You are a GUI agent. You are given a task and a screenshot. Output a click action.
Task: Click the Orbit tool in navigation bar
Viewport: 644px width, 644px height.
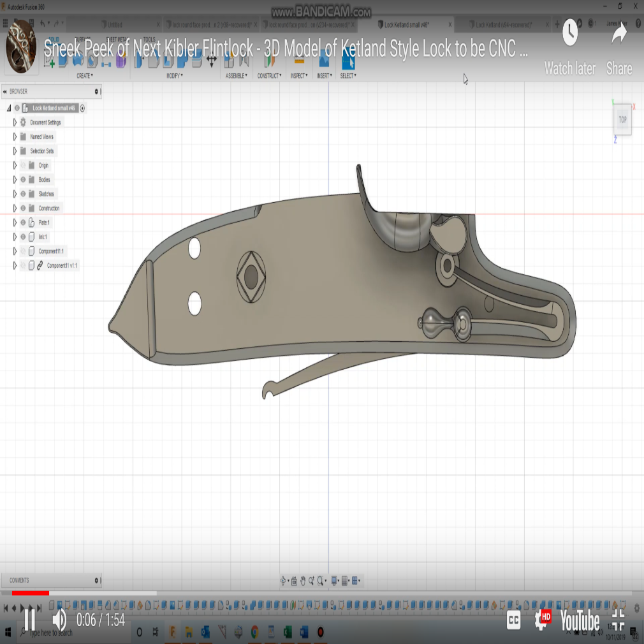(283, 581)
